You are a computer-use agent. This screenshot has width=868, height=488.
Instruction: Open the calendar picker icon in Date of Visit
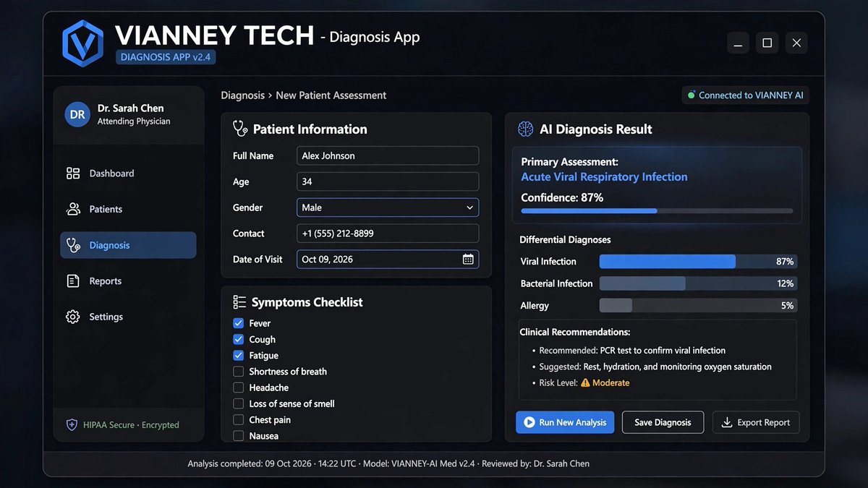[x=468, y=259]
